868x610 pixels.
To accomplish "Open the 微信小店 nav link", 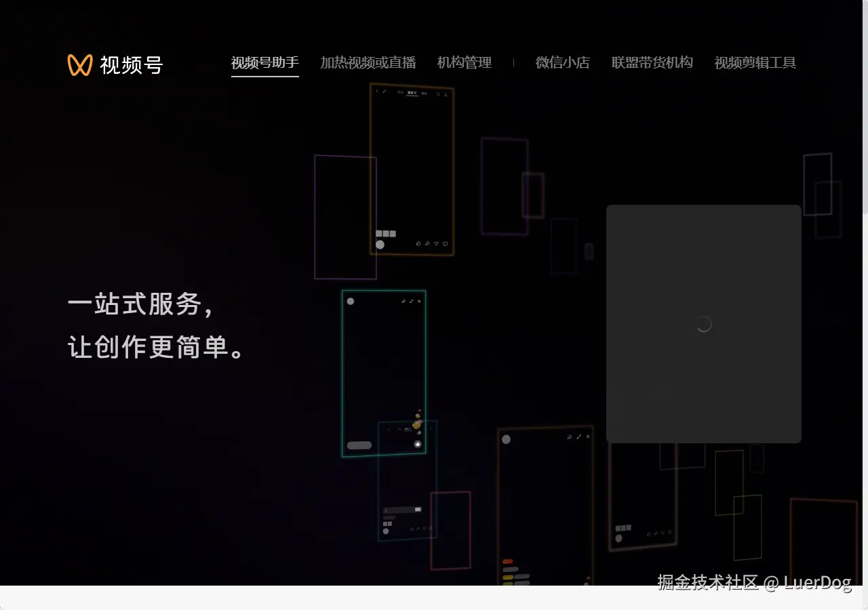I will [563, 63].
